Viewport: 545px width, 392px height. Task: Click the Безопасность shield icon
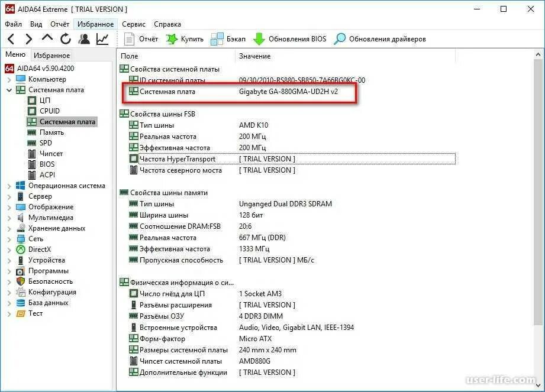[x=21, y=281]
